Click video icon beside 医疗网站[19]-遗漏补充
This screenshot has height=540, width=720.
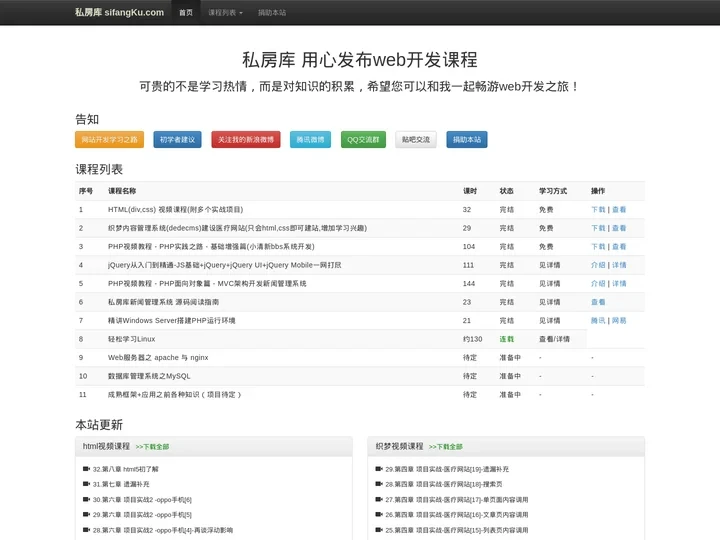pos(379,469)
